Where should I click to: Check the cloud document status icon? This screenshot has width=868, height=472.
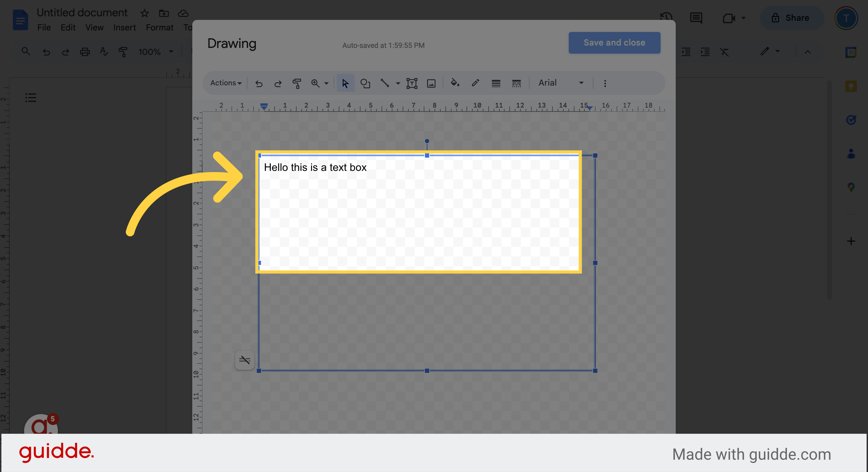point(183,13)
